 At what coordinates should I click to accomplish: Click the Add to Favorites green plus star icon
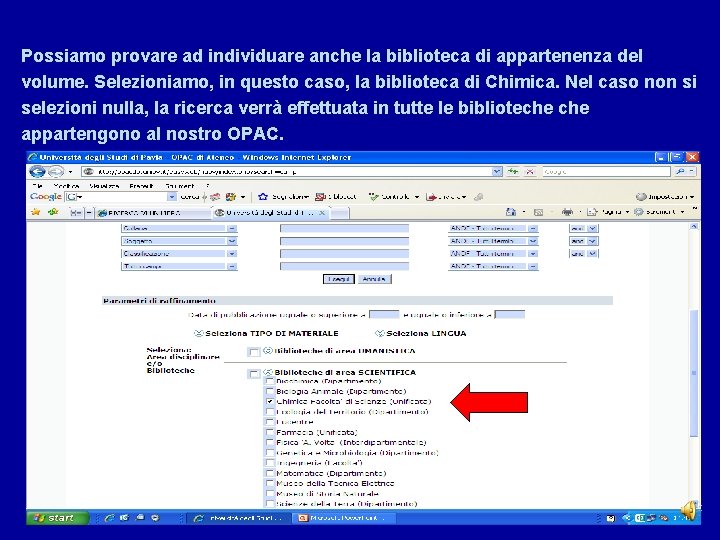point(53,212)
